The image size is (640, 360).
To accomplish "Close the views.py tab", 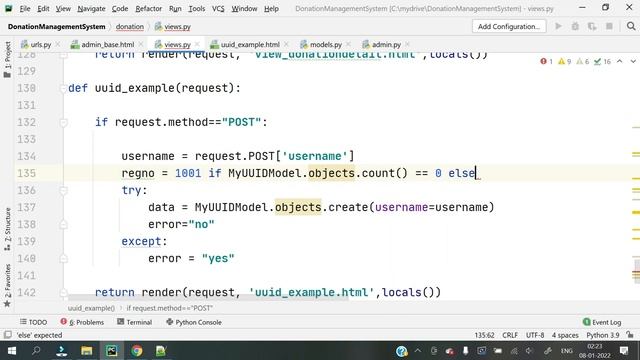I will 198,44.
